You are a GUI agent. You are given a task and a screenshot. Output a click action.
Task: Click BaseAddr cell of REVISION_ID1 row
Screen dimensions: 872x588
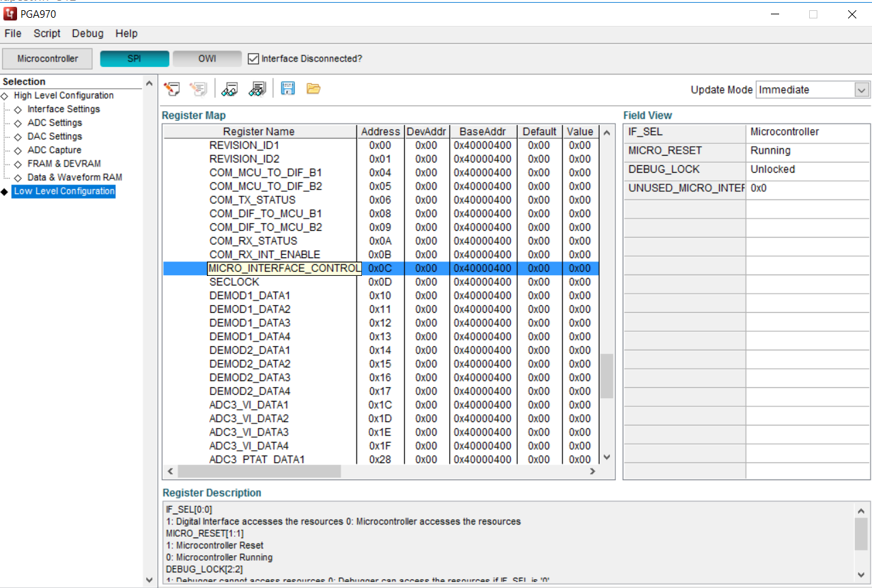coord(483,145)
